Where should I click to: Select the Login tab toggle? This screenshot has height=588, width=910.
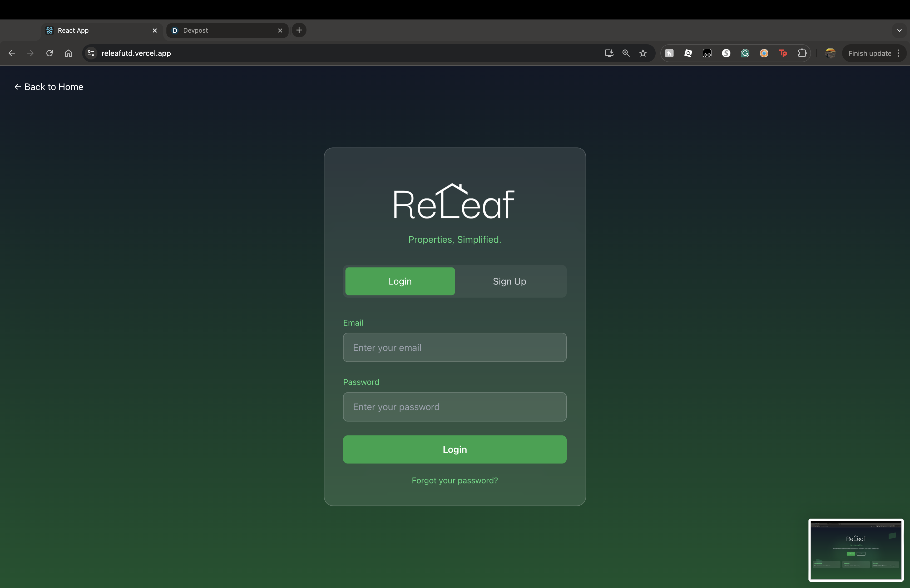[400, 281]
